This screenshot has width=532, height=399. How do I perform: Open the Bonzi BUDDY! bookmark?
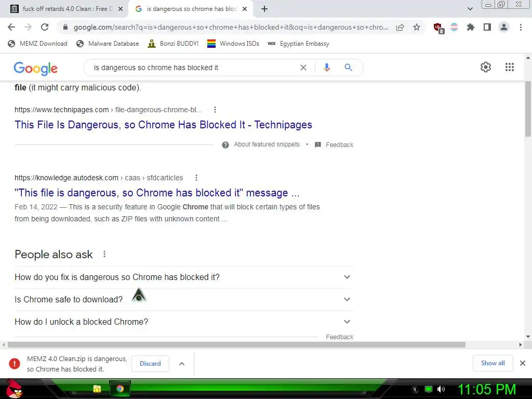pyautogui.click(x=173, y=44)
